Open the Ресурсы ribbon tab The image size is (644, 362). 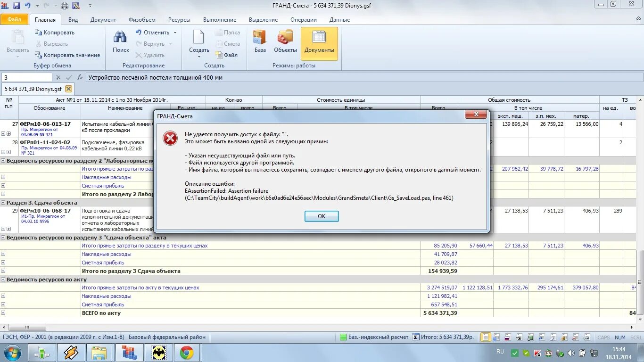[x=179, y=20]
